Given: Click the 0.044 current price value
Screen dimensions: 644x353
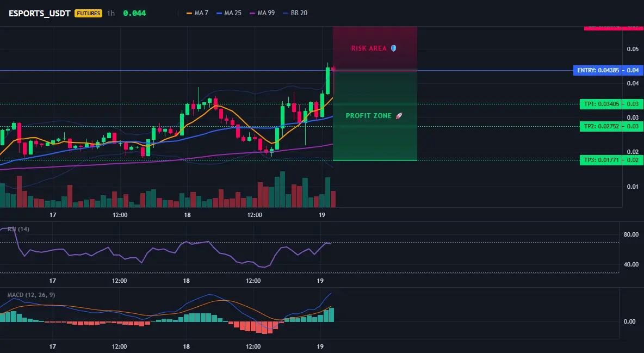Looking at the screenshot, I should coord(134,13).
